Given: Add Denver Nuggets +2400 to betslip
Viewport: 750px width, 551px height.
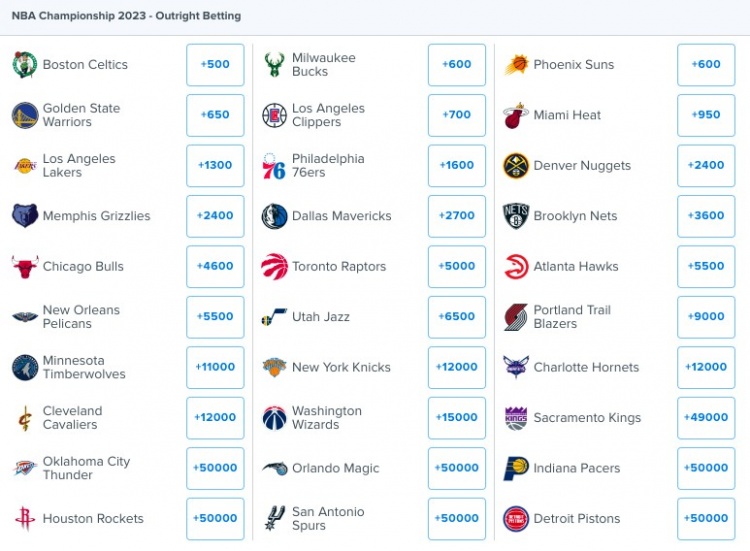Looking at the screenshot, I should 706,166.
